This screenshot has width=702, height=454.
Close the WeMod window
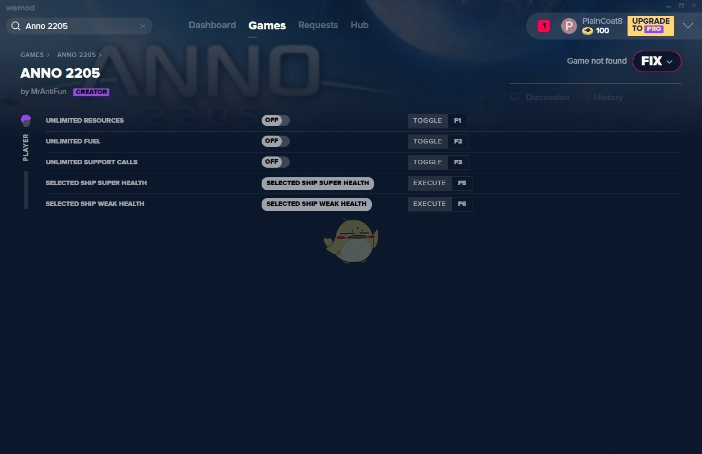click(694, 6)
